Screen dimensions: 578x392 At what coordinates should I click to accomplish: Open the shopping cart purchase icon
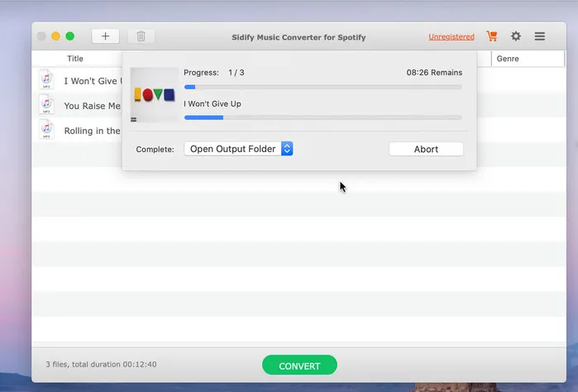(492, 36)
